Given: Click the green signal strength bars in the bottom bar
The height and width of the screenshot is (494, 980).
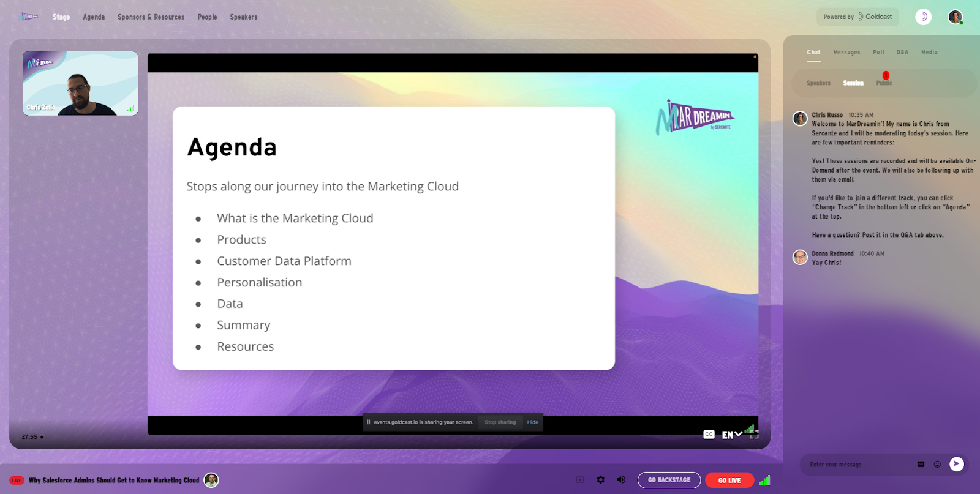Looking at the screenshot, I should 765,481.
